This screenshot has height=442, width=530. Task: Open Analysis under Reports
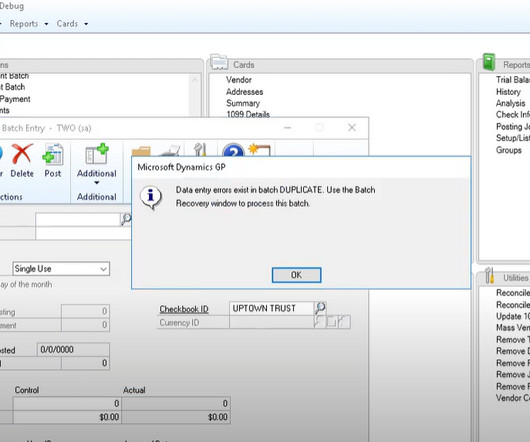pyautogui.click(x=510, y=103)
